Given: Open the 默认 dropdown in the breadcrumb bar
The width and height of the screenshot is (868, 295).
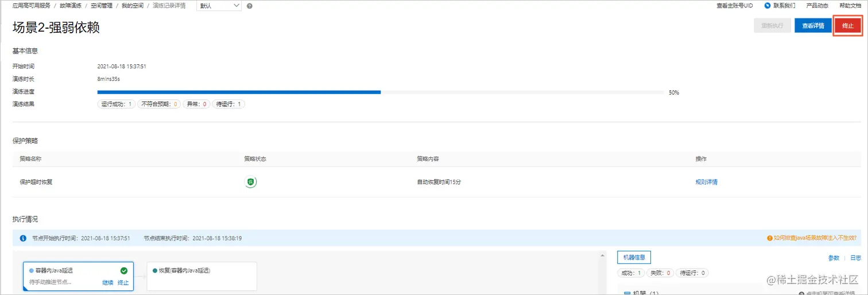Looking at the screenshot, I should (x=219, y=6).
